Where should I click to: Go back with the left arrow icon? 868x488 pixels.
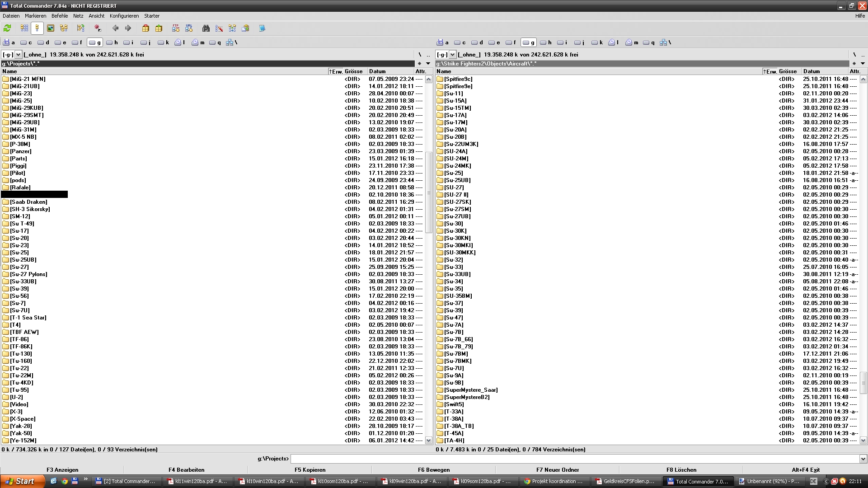(115, 28)
